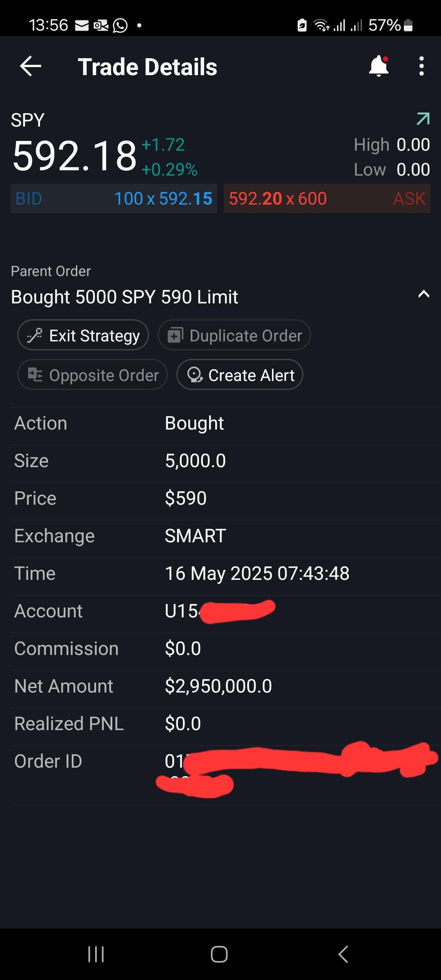The width and height of the screenshot is (441, 980).
Task: Open SPY quote via the green arrow icon
Action: (423, 119)
